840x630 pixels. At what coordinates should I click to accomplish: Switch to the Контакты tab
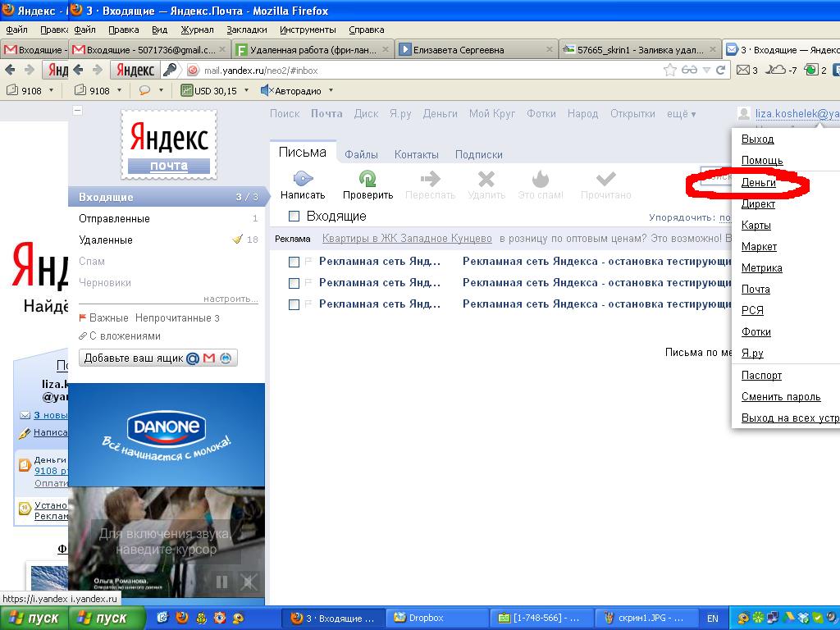pos(416,154)
